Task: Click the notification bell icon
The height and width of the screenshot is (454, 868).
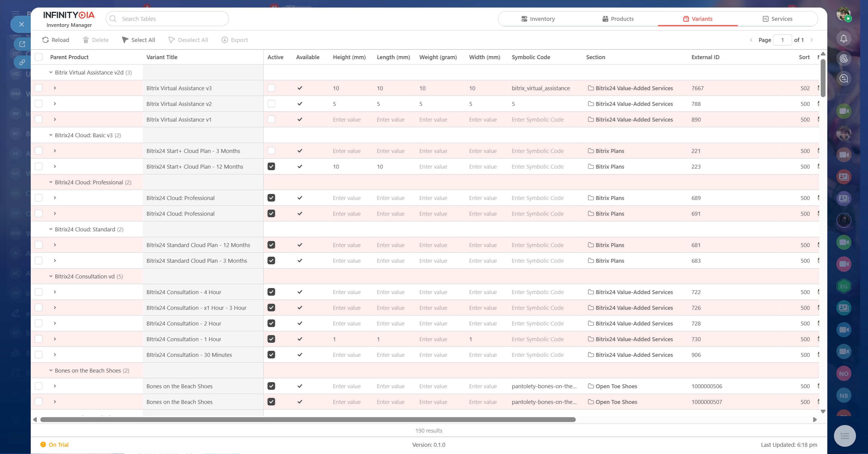Action: tap(843, 39)
